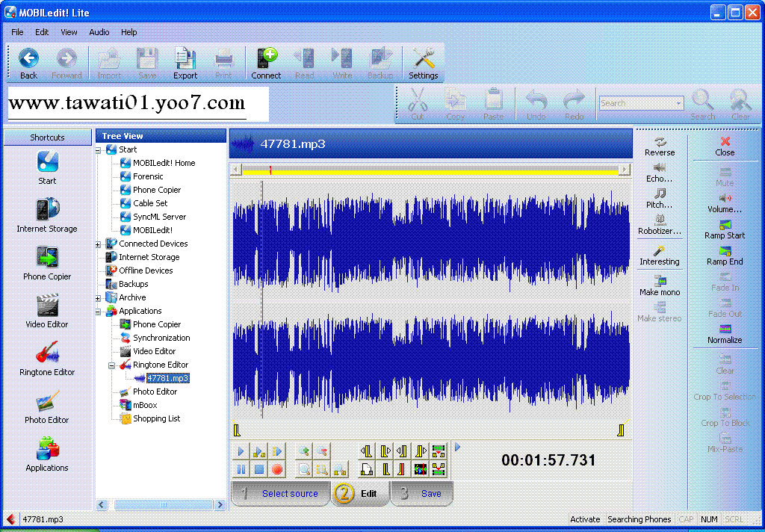Play the audio from the cursor
The width and height of the screenshot is (765, 532).
point(241,451)
